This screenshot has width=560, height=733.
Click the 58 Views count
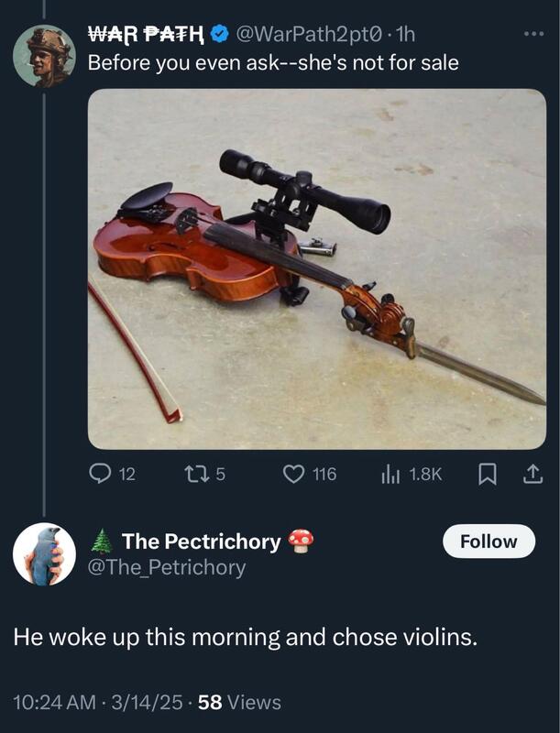[x=239, y=703]
